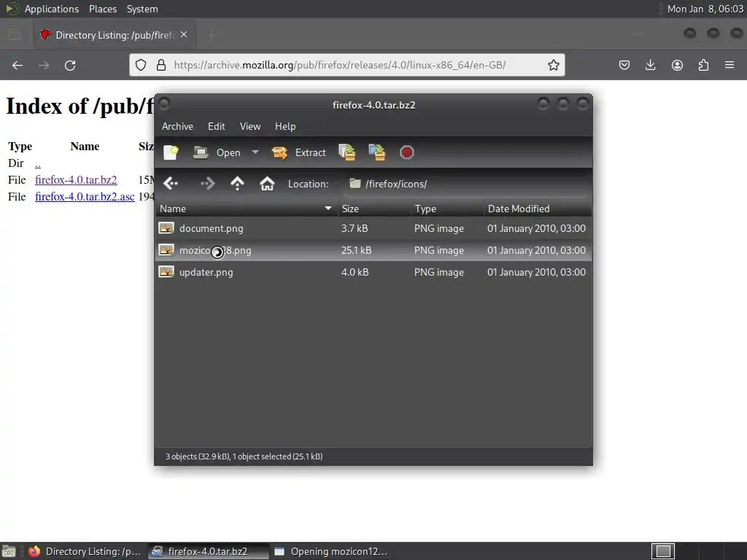
Task: Click the workspace switcher in bottom panel
Action: 662,551
